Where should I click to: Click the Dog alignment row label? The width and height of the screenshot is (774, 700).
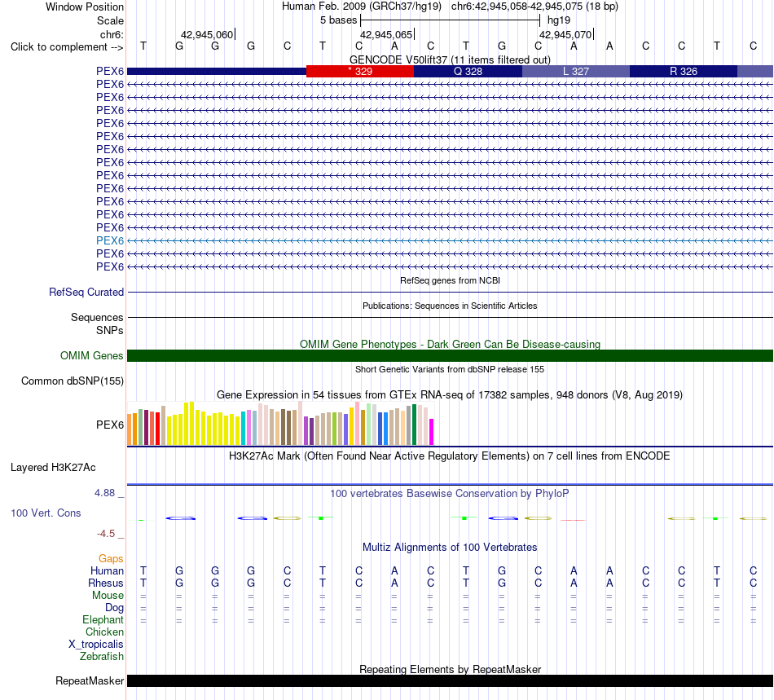coord(114,608)
